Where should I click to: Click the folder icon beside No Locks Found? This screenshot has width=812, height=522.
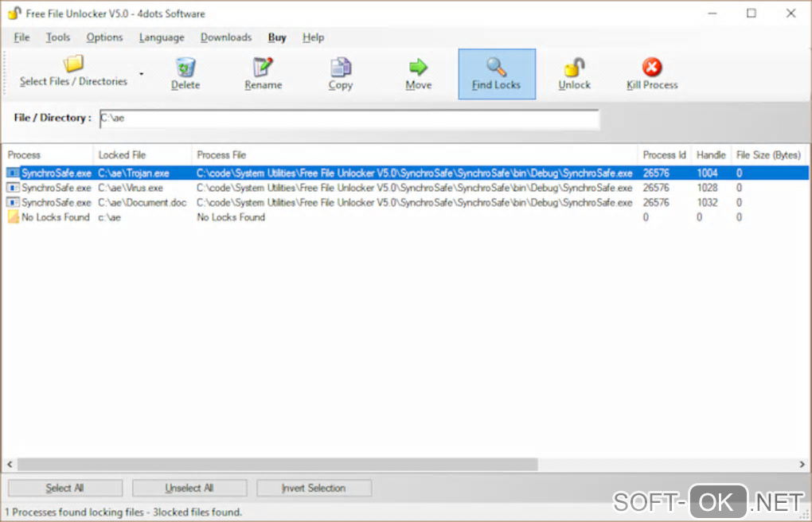[13, 217]
